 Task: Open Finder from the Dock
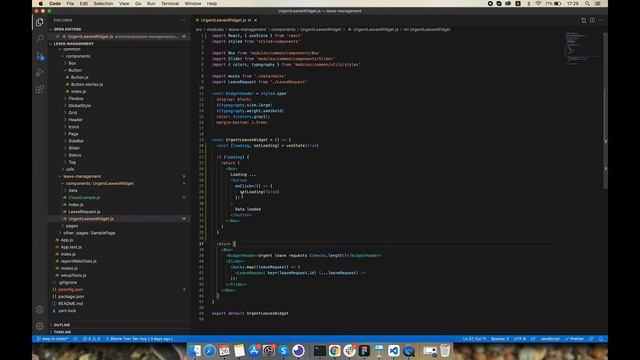(195, 351)
